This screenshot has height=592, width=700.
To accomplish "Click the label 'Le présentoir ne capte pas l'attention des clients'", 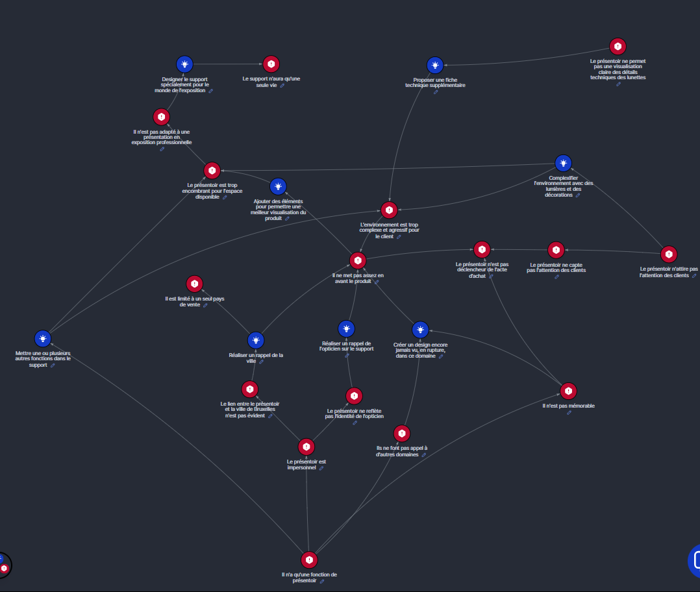I will coord(556,267).
